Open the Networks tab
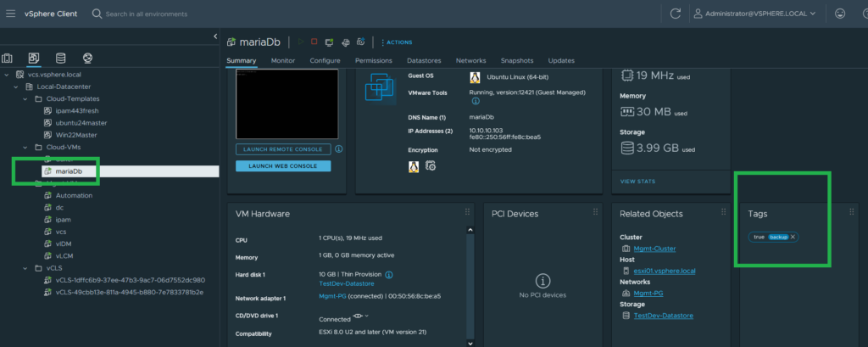The image size is (868, 347). pos(471,60)
